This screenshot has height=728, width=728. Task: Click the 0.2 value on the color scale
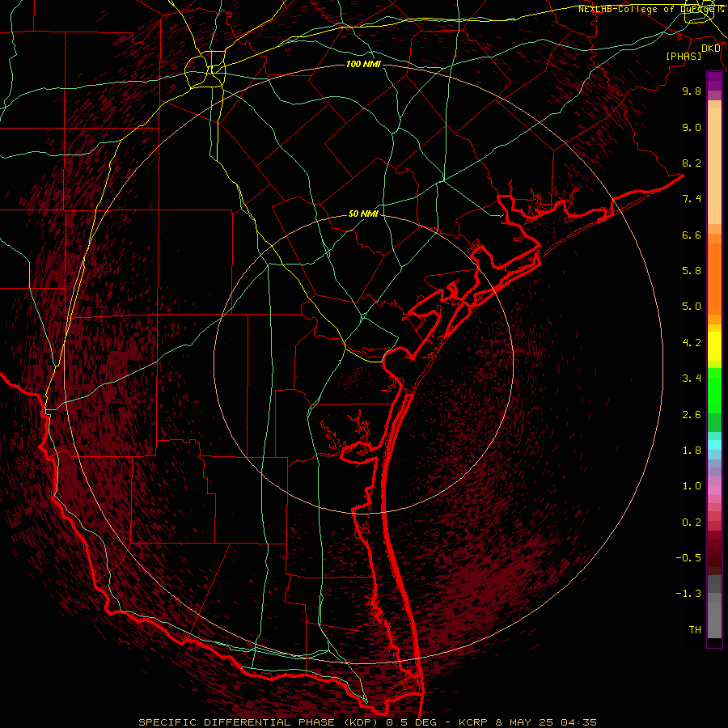coord(692,523)
